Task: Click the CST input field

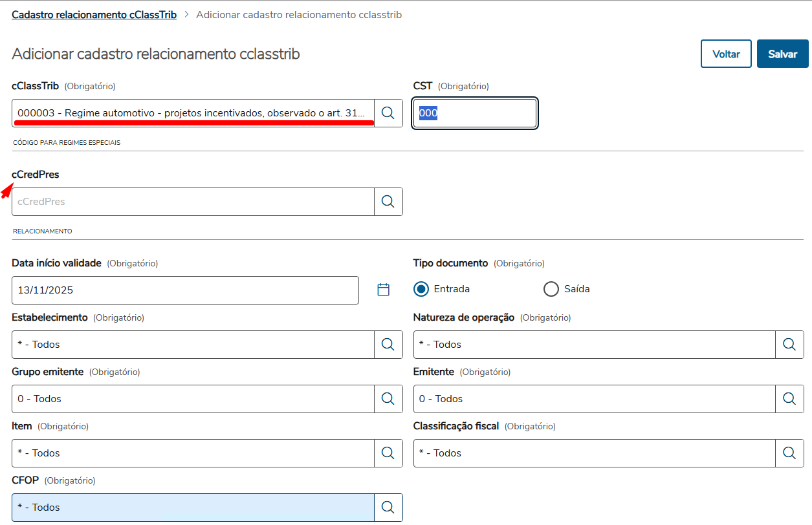Action: 475,113
